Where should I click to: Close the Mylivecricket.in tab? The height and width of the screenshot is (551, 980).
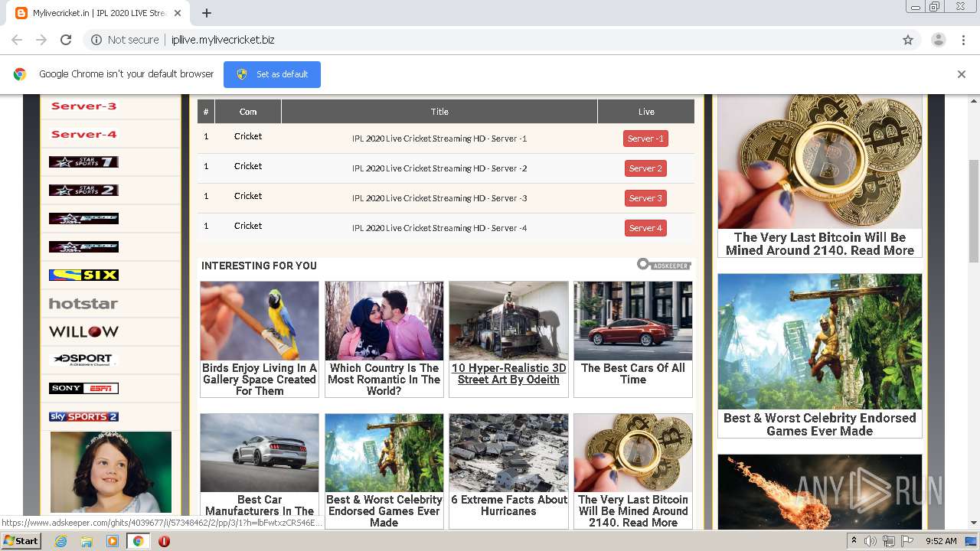[x=178, y=13]
